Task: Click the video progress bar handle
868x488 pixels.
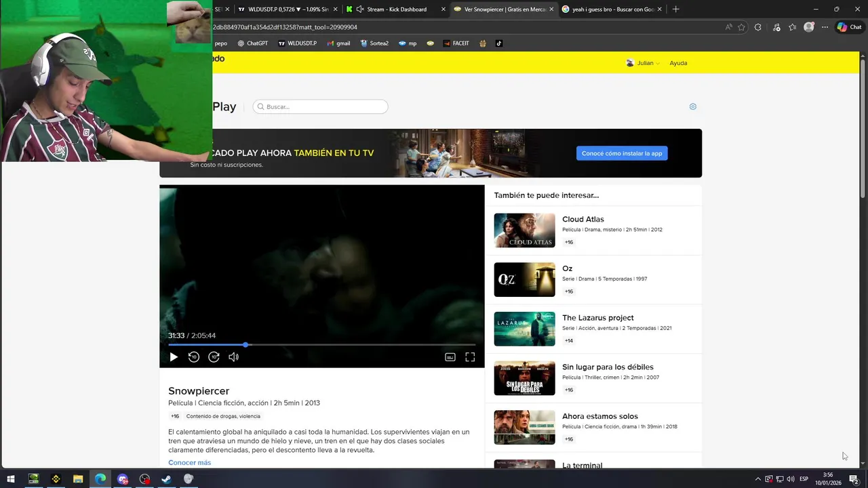Action: (245, 345)
